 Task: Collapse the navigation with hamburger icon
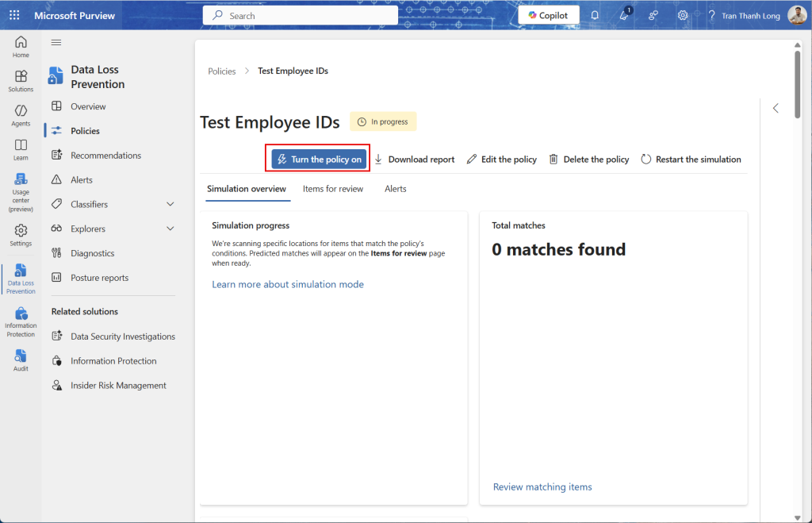pyautogui.click(x=56, y=43)
